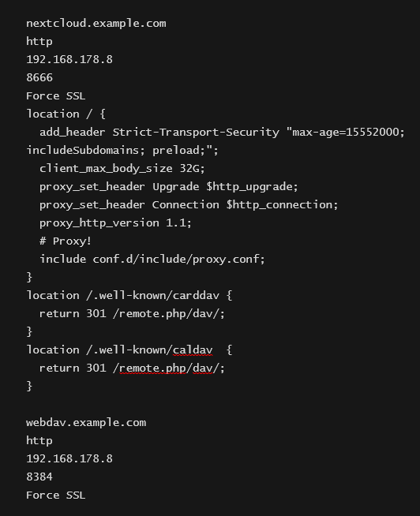Click the '# Proxy!' comment line
This screenshot has height=516, width=420.
66,241
